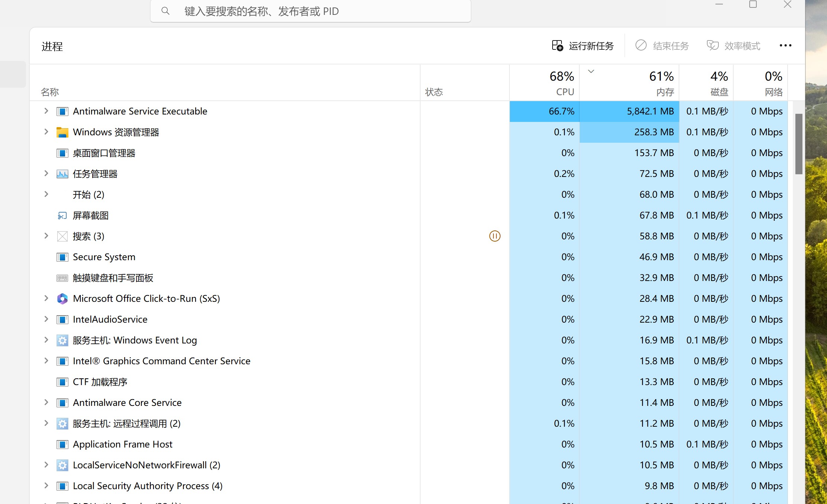This screenshot has width=827, height=504.
Task: Expand Local Security Authority Process (4)
Action: (46, 485)
